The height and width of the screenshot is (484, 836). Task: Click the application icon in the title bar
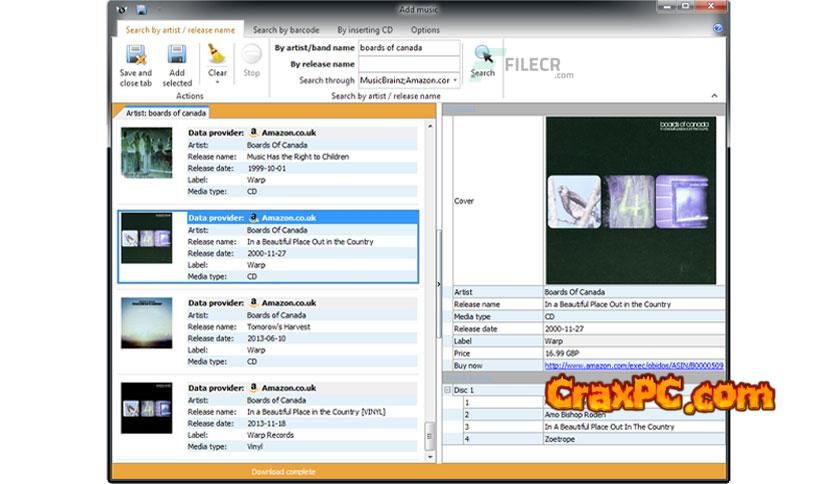(x=122, y=10)
